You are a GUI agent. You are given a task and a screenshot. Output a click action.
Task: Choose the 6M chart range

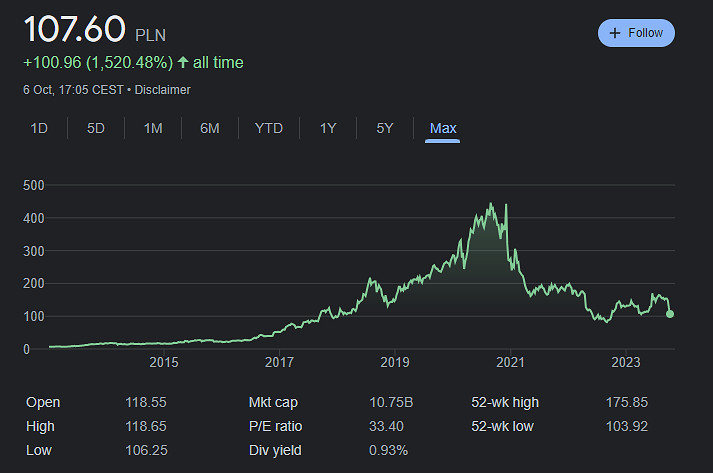tap(210, 128)
